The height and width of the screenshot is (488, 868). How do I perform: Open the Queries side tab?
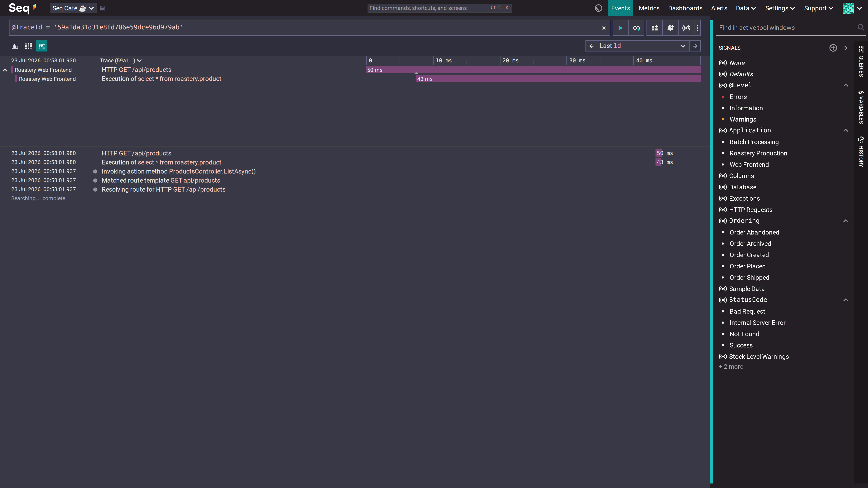click(x=861, y=61)
